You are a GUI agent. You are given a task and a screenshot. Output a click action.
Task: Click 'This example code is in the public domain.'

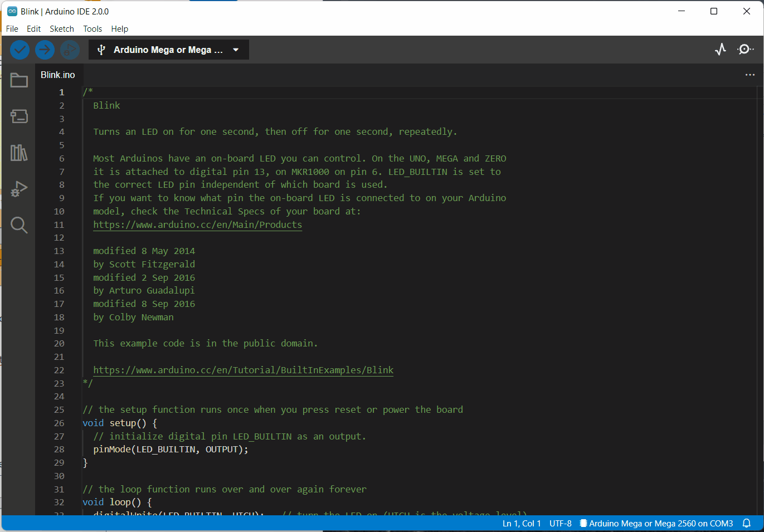pos(205,343)
